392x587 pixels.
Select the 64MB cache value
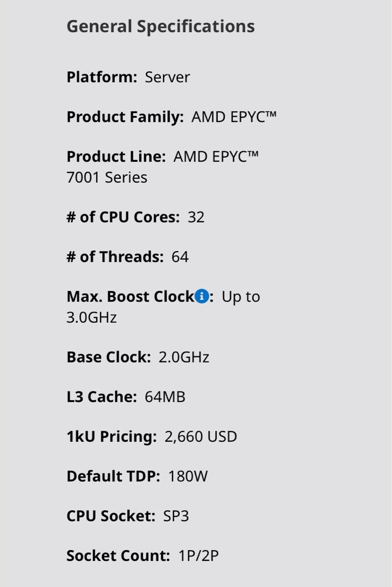165,397
